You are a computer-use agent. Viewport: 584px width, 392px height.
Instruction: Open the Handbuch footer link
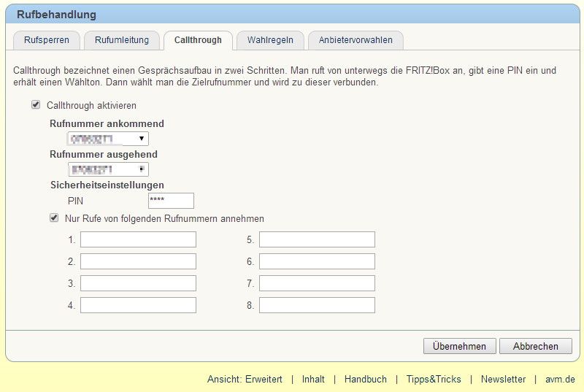[x=366, y=380]
